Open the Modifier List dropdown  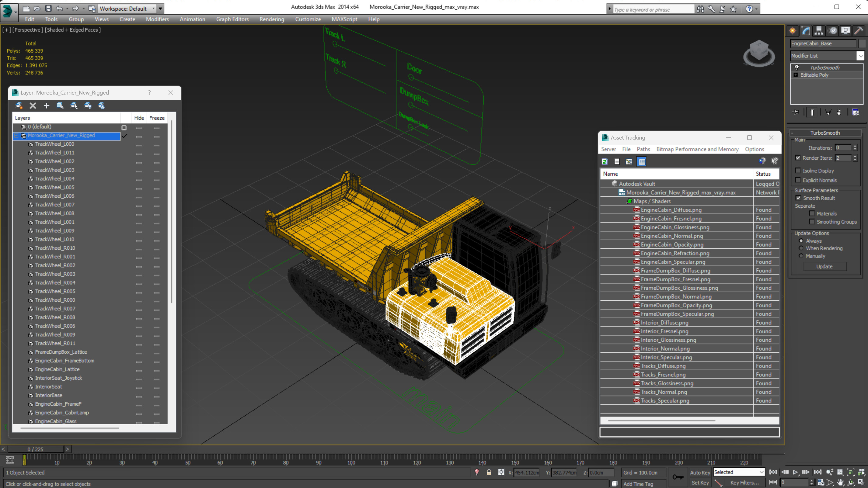[x=861, y=56]
